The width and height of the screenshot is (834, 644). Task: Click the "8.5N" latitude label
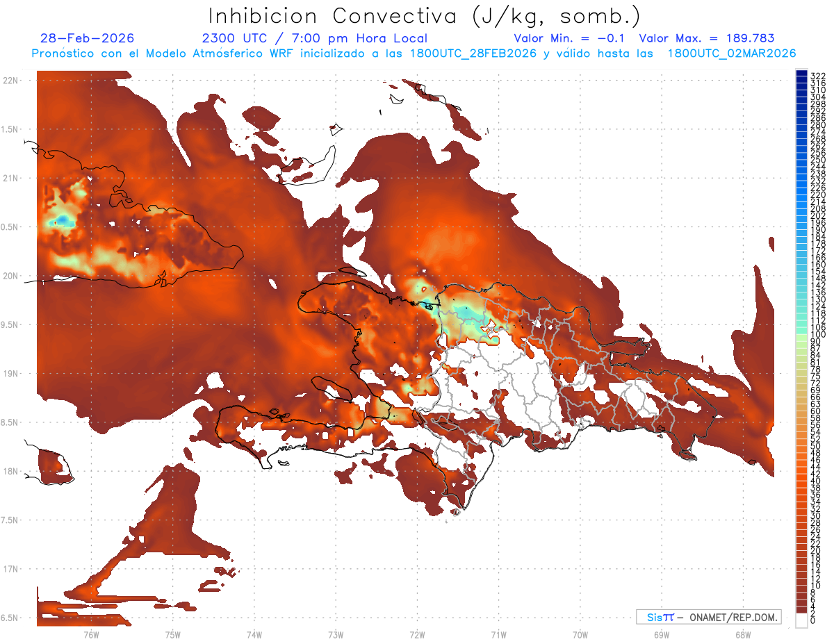10,422
